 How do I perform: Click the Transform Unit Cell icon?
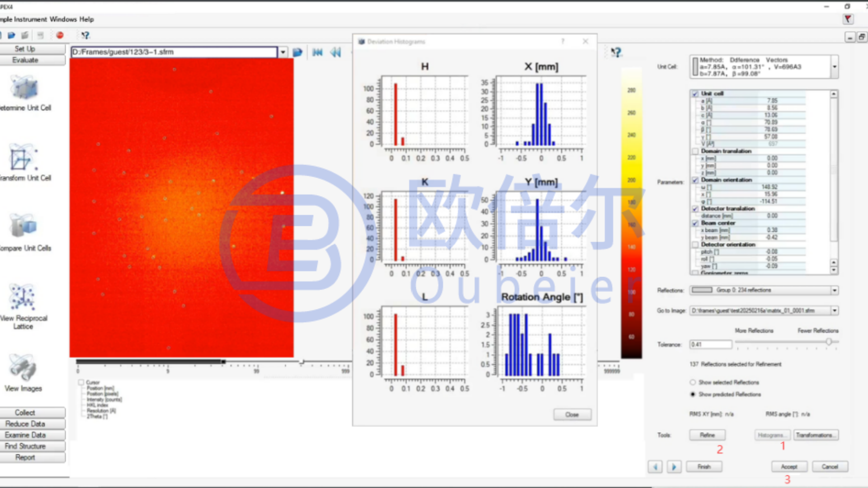24,157
